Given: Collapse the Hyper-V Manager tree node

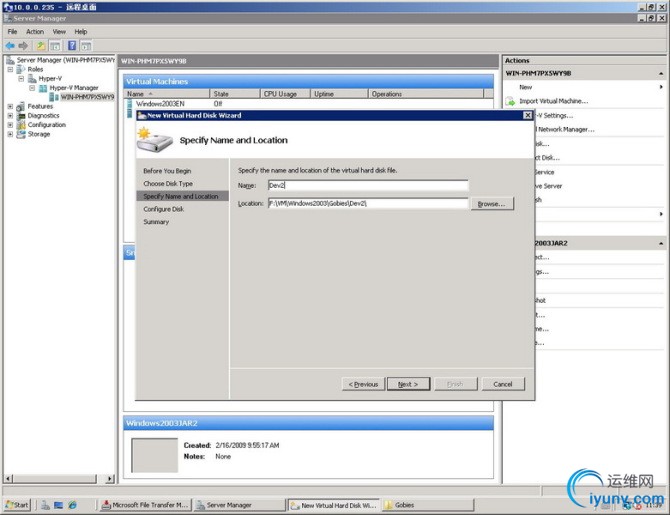Looking at the screenshot, I should 32,88.
